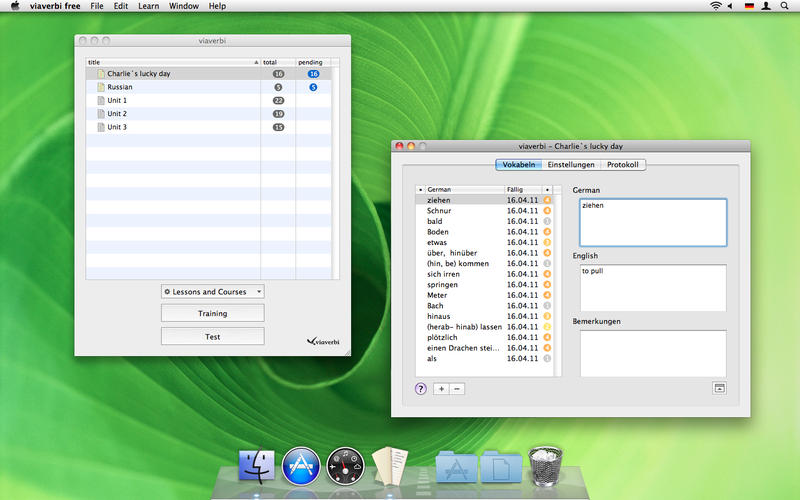
Task: Open the Trash in dock
Action: [545, 465]
